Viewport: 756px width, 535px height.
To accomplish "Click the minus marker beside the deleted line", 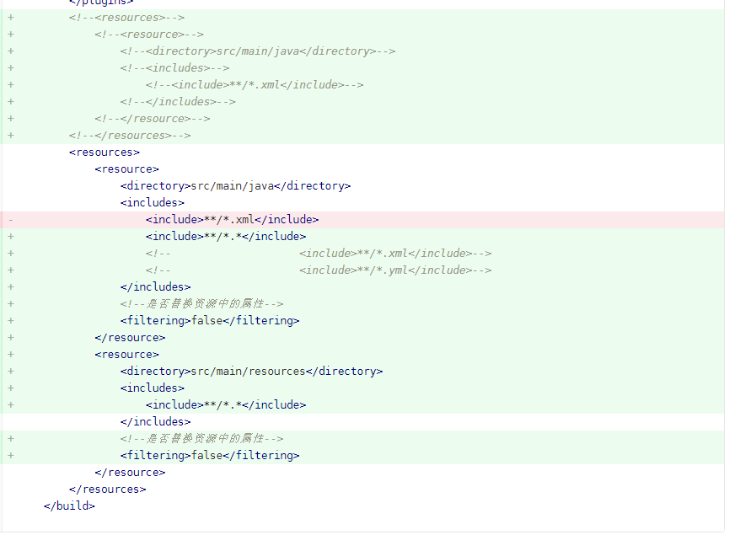I will tap(10, 219).
